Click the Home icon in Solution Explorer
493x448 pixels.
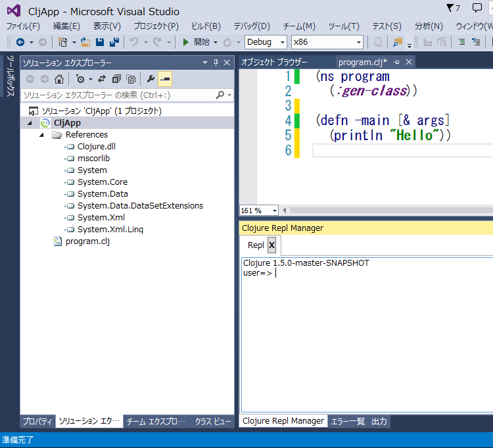pos(59,79)
